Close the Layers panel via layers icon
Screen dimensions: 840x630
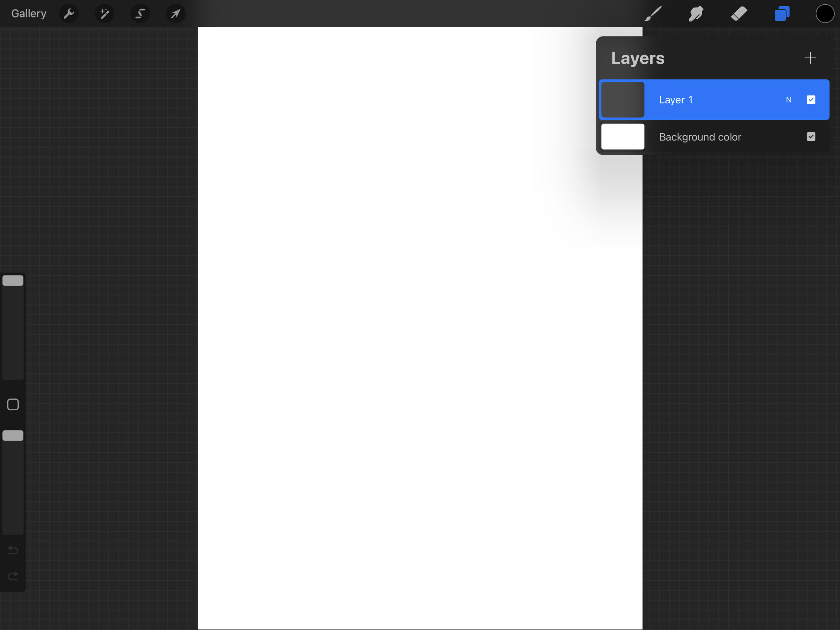782,14
